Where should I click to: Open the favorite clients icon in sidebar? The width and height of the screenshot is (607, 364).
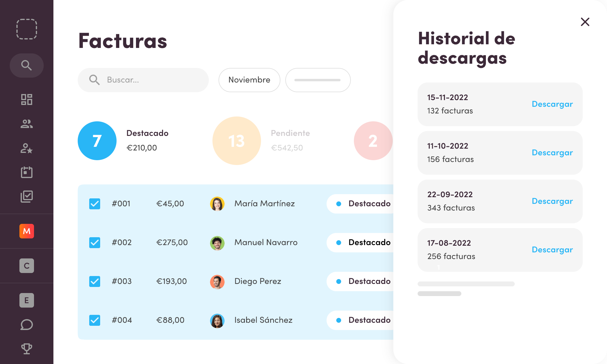(x=27, y=149)
